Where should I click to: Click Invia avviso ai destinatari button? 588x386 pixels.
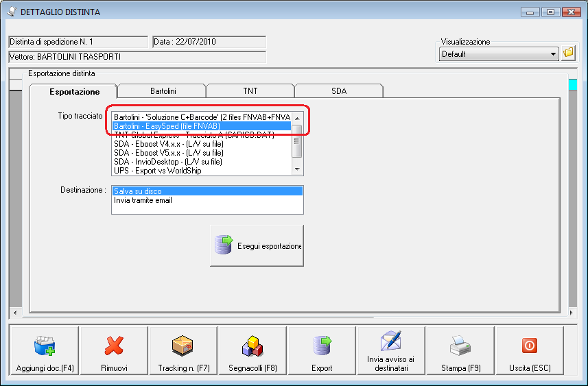tap(391, 350)
